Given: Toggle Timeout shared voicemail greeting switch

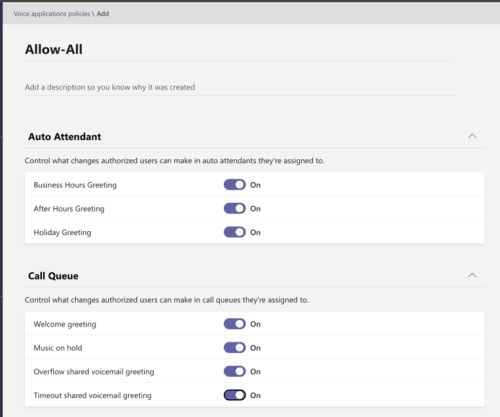Looking at the screenshot, I should point(235,395).
